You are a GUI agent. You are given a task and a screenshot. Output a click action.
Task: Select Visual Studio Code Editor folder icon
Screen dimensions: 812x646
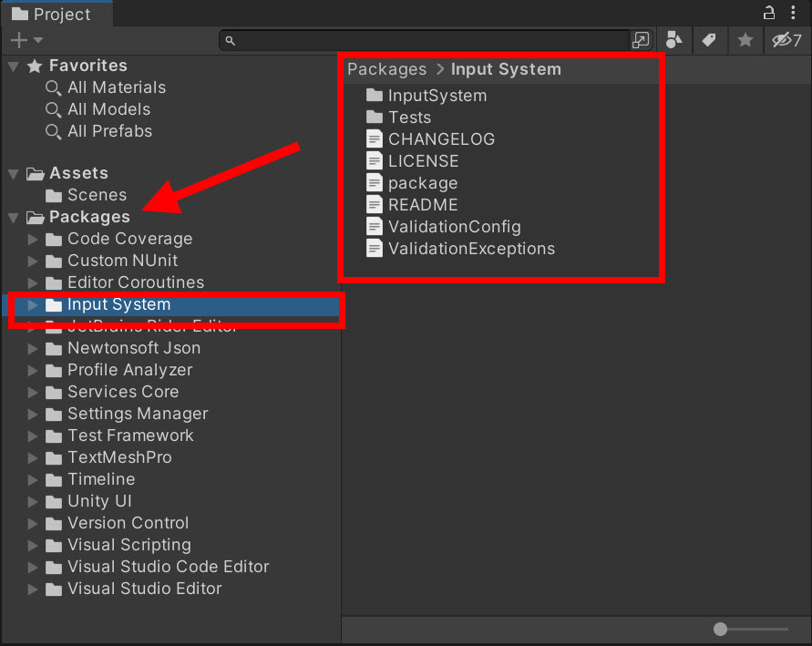click(54, 568)
